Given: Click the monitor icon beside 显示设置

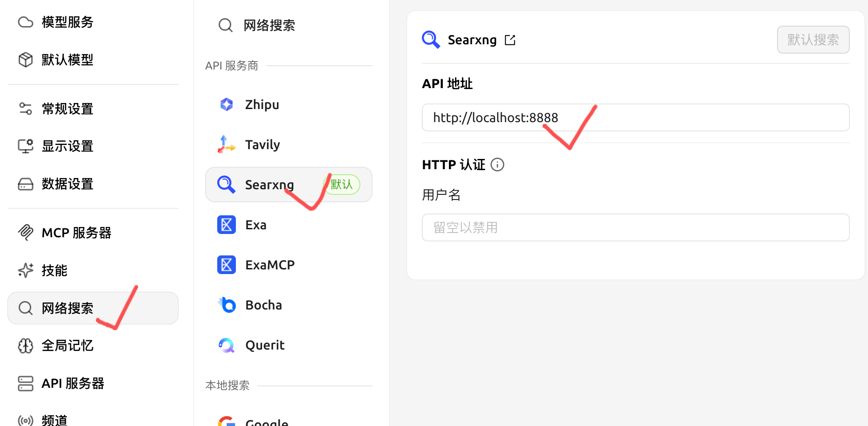Looking at the screenshot, I should pyautogui.click(x=26, y=146).
